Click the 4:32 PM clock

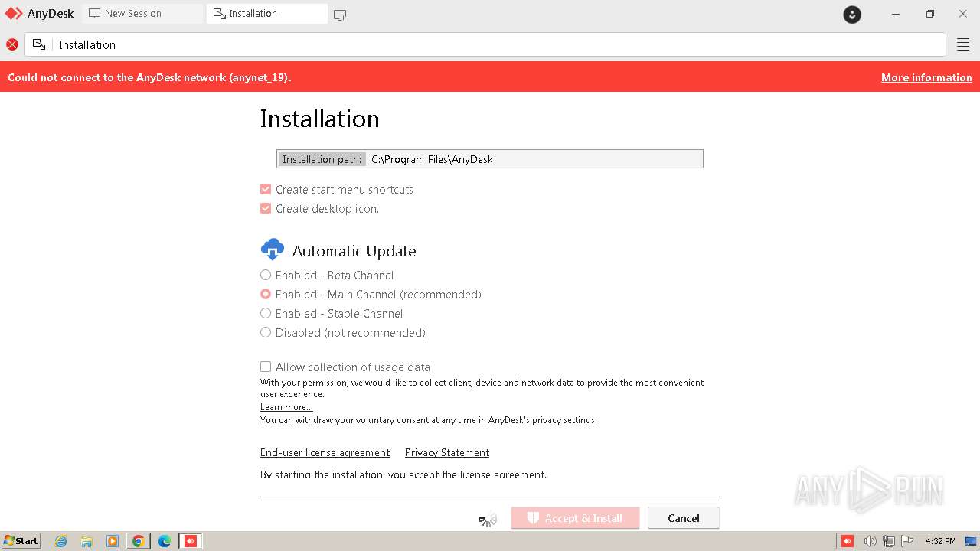tap(940, 541)
